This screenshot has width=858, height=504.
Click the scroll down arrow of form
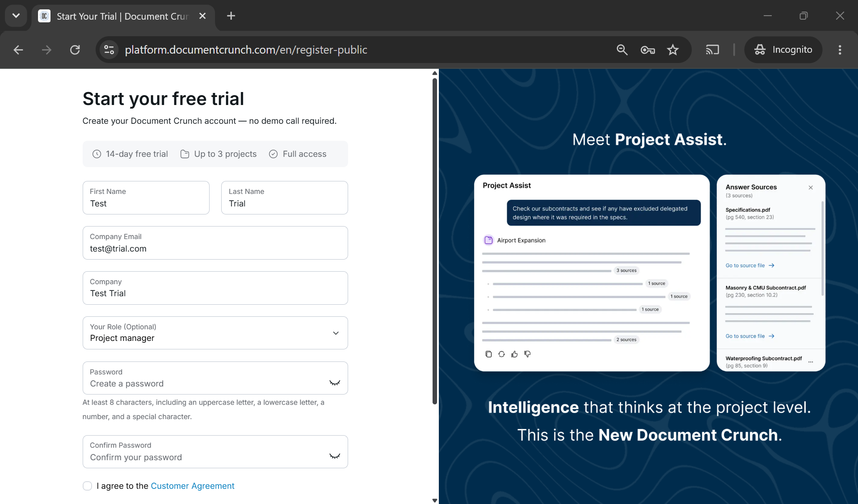coord(434,500)
